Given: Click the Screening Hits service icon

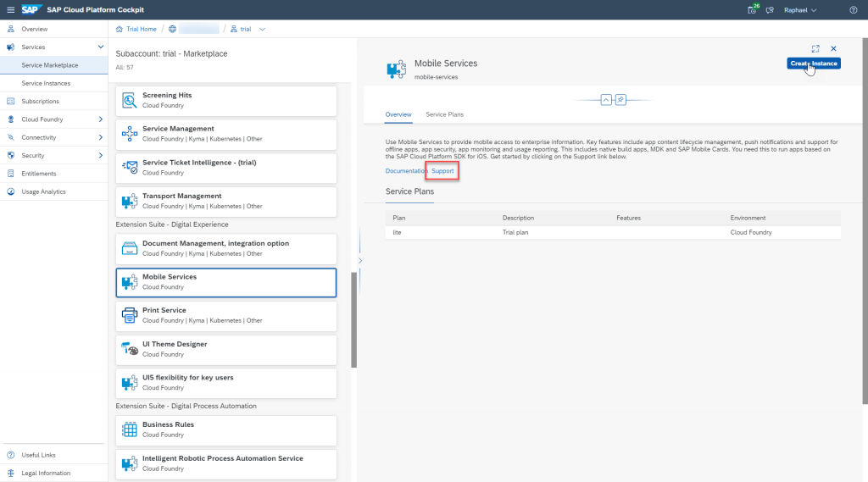Looking at the screenshot, I should [130, 100].
